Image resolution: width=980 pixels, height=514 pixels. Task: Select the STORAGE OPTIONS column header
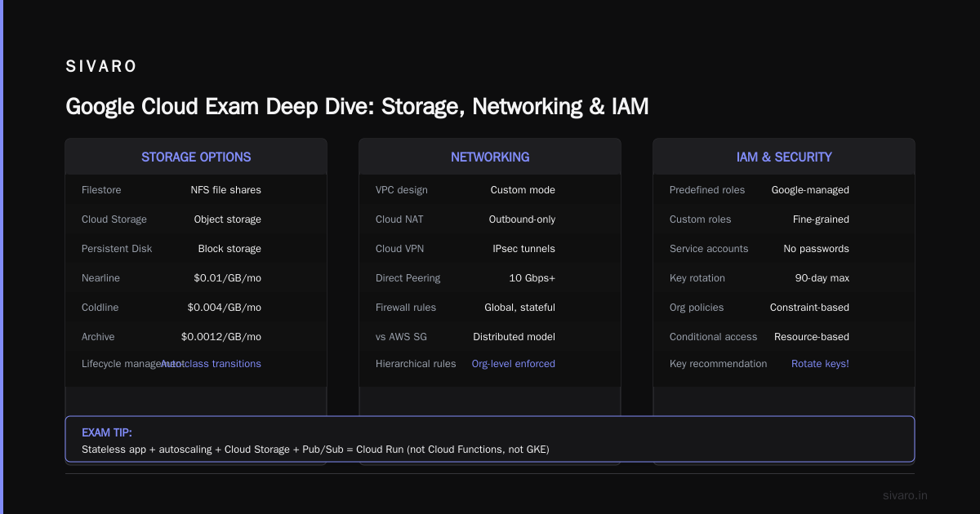click(x=196, y=157)
